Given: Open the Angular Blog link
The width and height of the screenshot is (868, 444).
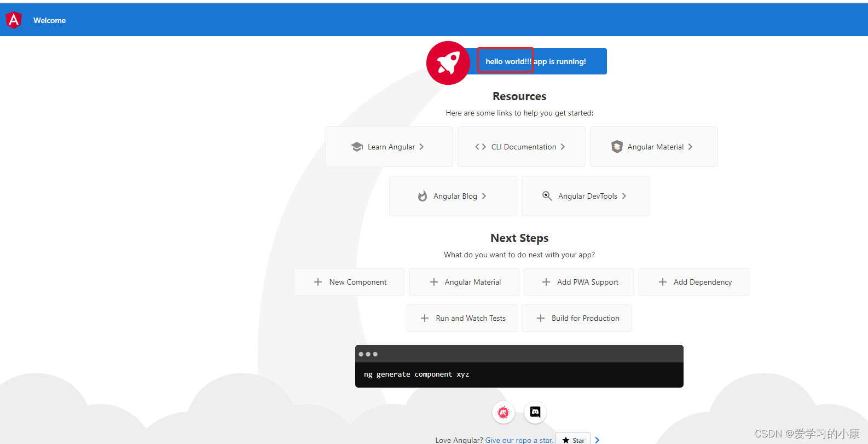Looking at the screenshot, I should click(453, 196).
